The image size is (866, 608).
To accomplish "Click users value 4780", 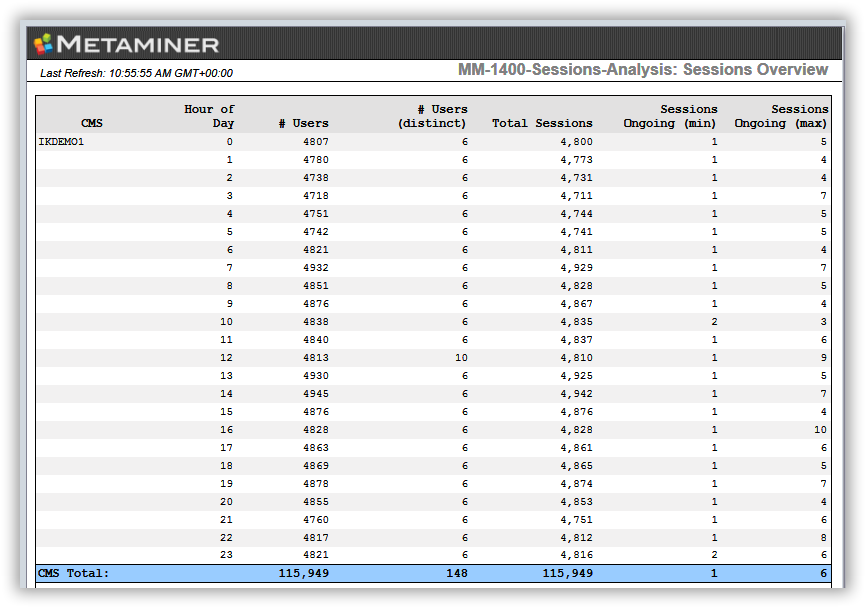I will 316,160.
